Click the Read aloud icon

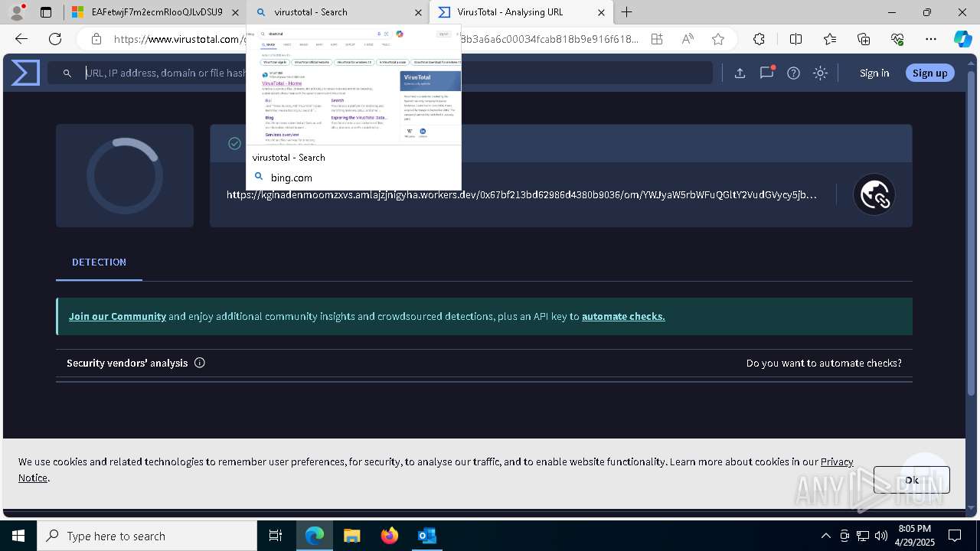[688, 39]
